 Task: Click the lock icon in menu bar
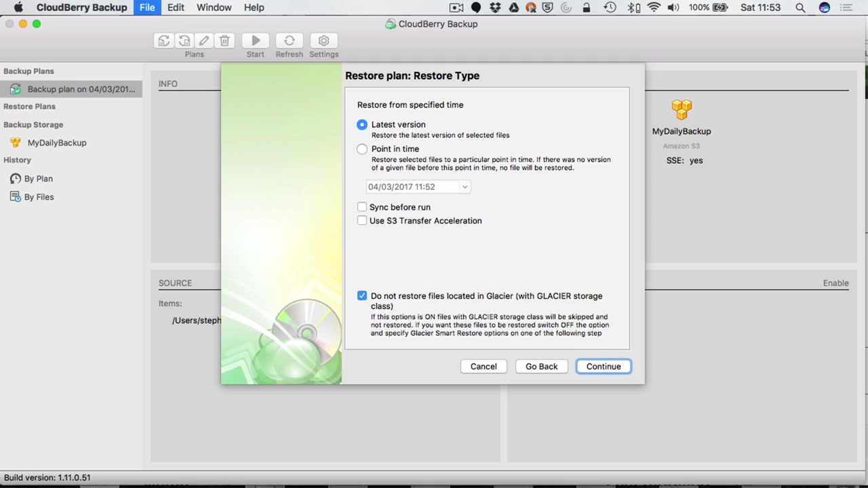(587, 7)
